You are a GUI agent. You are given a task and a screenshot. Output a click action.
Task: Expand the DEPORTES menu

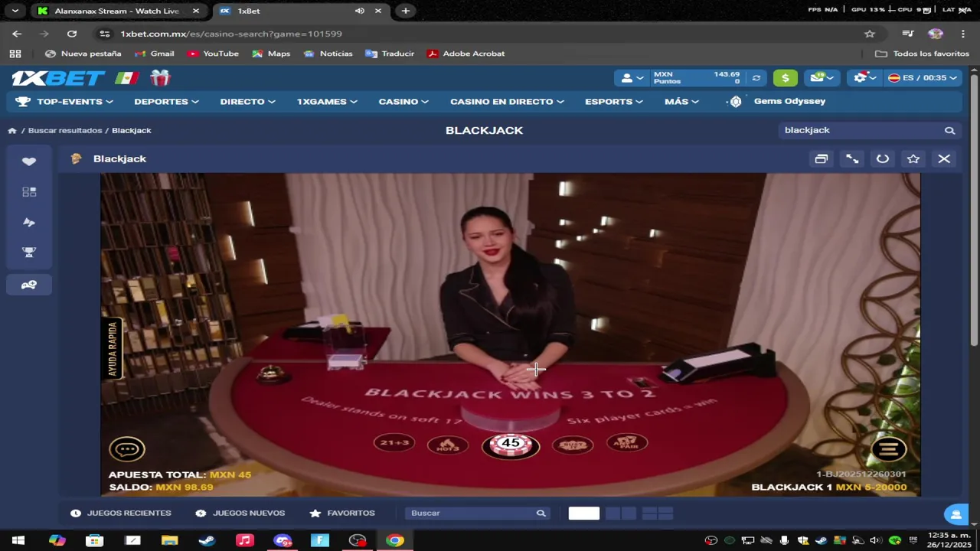166,102
